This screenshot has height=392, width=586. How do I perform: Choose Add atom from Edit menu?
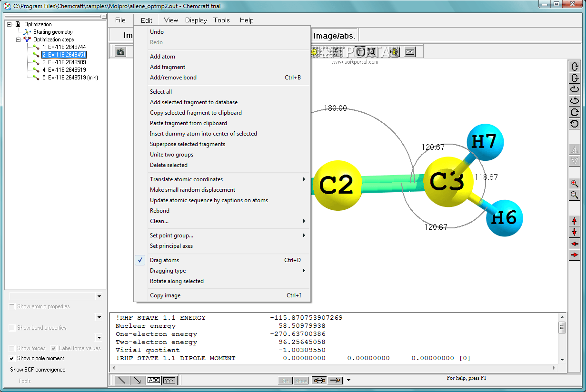point(222,57)
